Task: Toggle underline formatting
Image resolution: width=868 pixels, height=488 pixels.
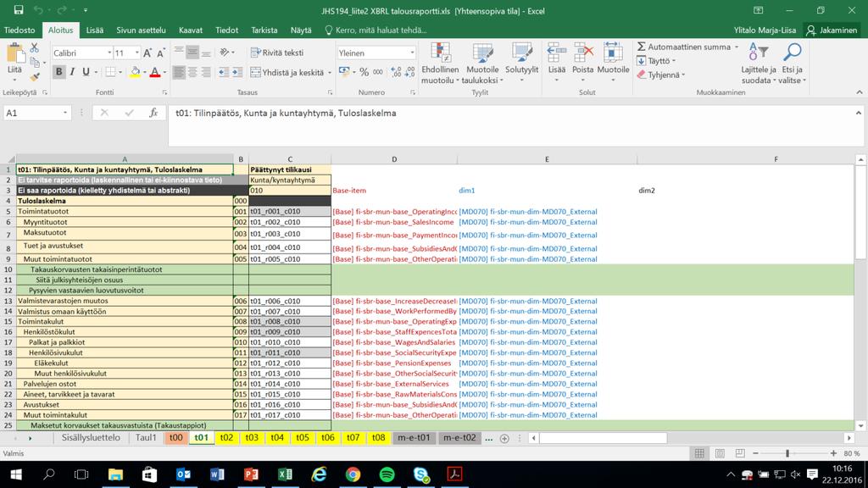Action: (x=86, y=72)
